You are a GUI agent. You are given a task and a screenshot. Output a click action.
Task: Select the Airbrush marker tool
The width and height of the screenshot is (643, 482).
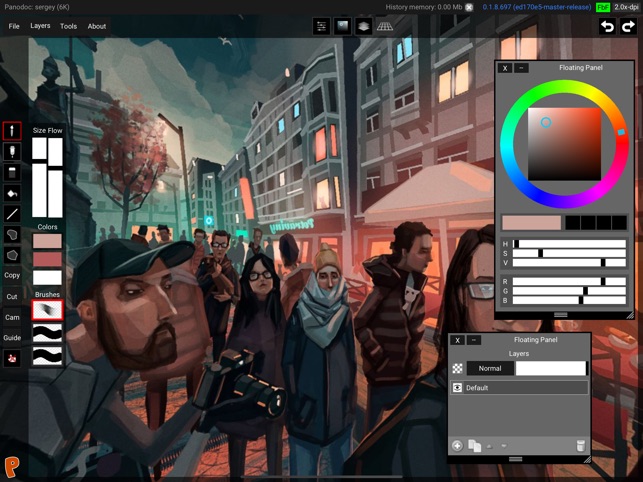coord(12,151)
